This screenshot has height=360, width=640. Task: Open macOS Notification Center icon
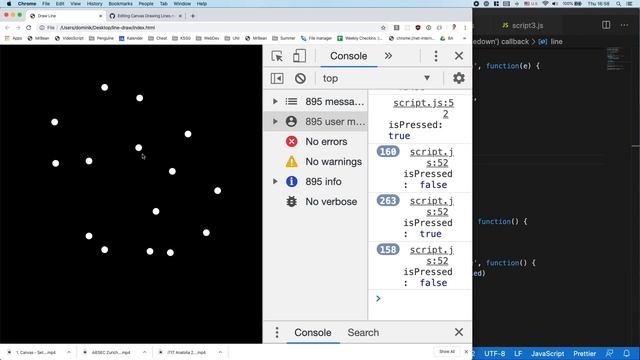pyautogui.click(x=630, y=4)
